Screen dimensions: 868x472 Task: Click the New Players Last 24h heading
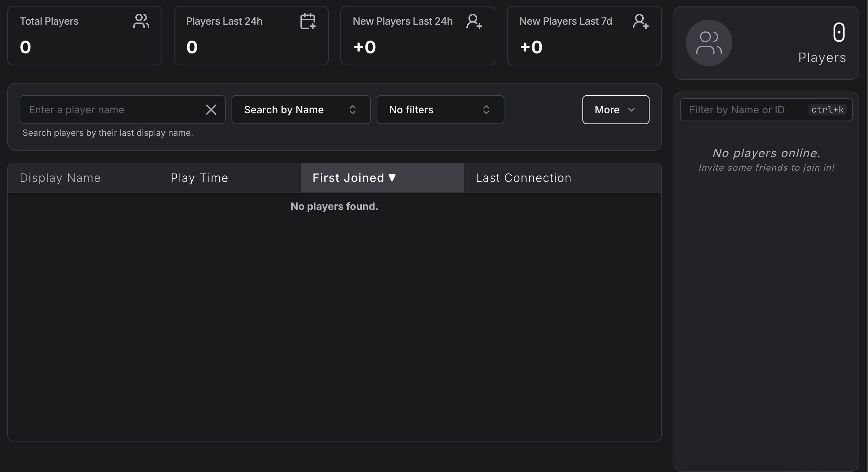coord(403,21)
